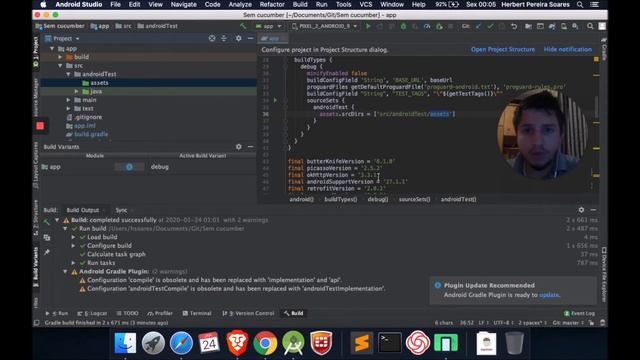Expand the main folder in the tree
This screenshot has height=360, width=640.
tap(68, 100)
